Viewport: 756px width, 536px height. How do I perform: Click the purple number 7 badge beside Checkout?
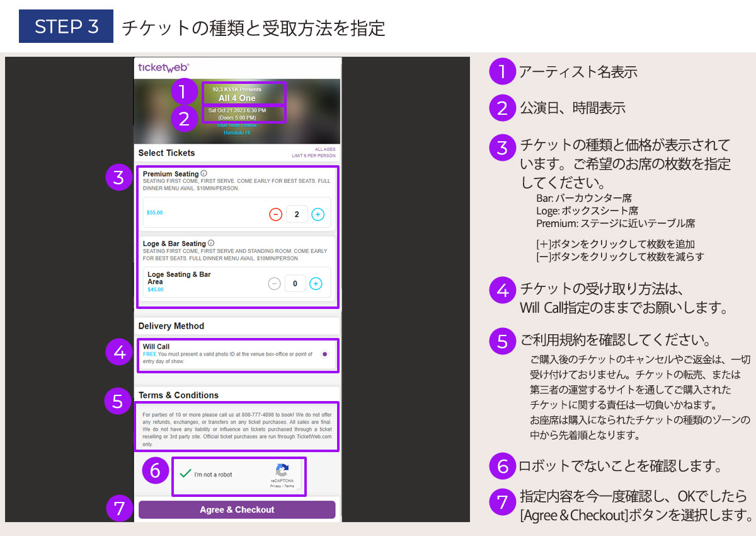click(118, 508)
